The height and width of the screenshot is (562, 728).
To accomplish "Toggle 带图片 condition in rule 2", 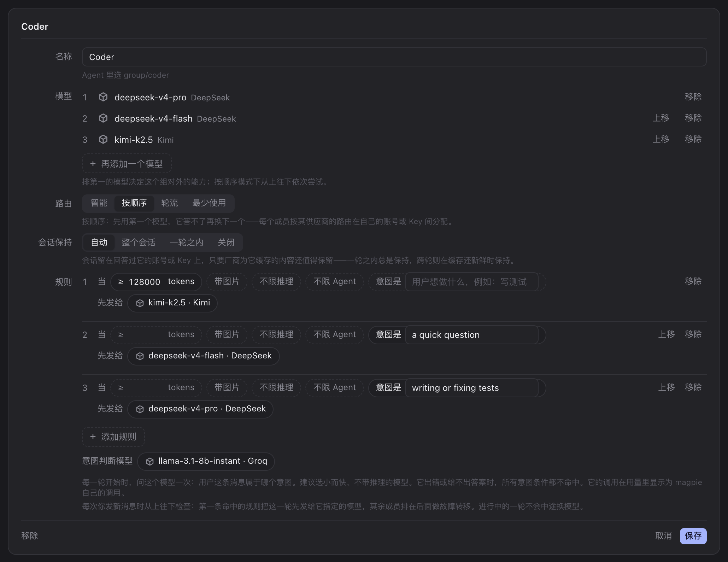I will (x=227, y=335).
